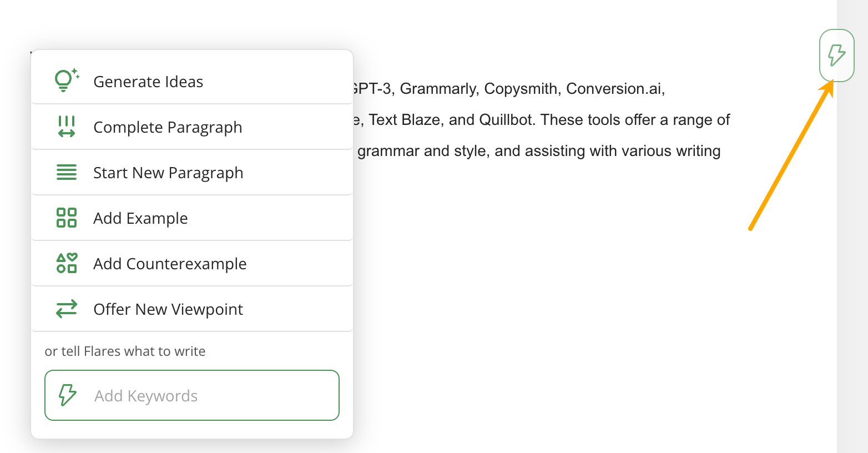This screenshot has width=868, height=453.
Task: Click the Complete Paragraph arrows icon
Action: click(x=67, y=127)
